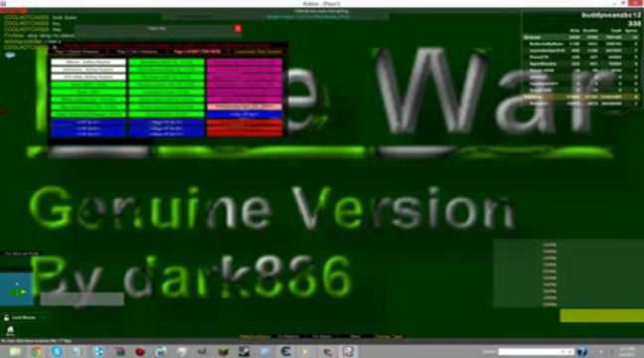Image resolution: width=644 pixels, height=358 pixels.
Task: Click the top red shop button
Action: pyautogui.click(x=244, y=122)
